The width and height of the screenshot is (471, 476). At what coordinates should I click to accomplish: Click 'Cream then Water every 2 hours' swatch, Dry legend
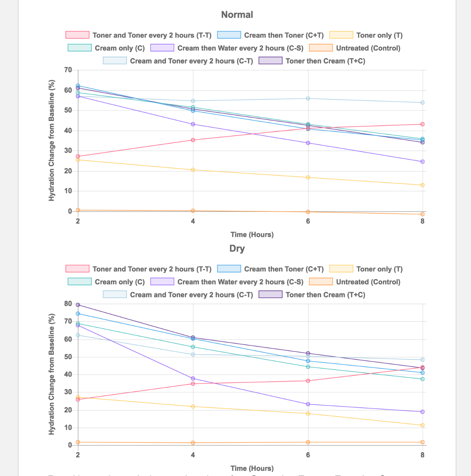pyautogui.click(x=162, y=282)
